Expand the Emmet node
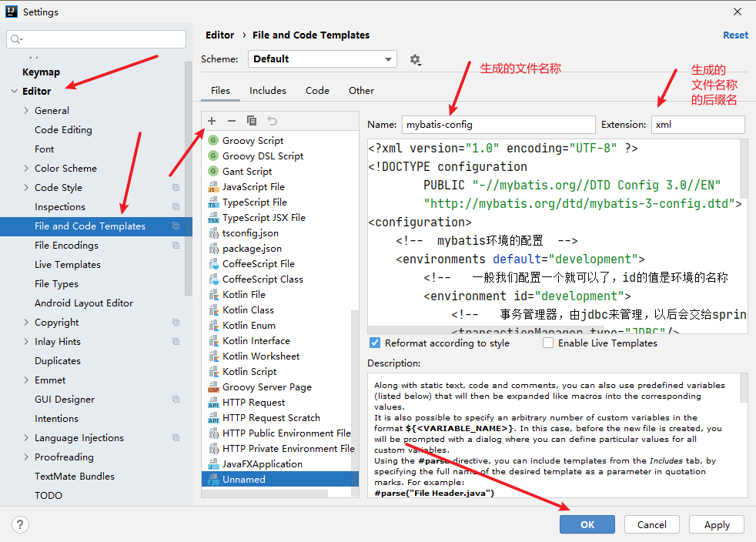756x542 pixels. (x=26, y=380)
